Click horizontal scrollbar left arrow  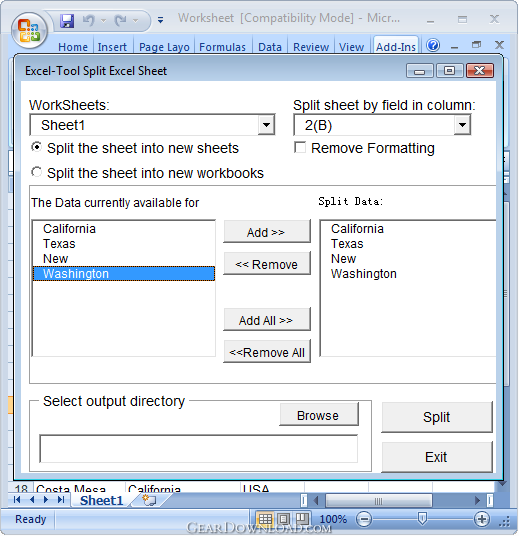coord(316,501)
